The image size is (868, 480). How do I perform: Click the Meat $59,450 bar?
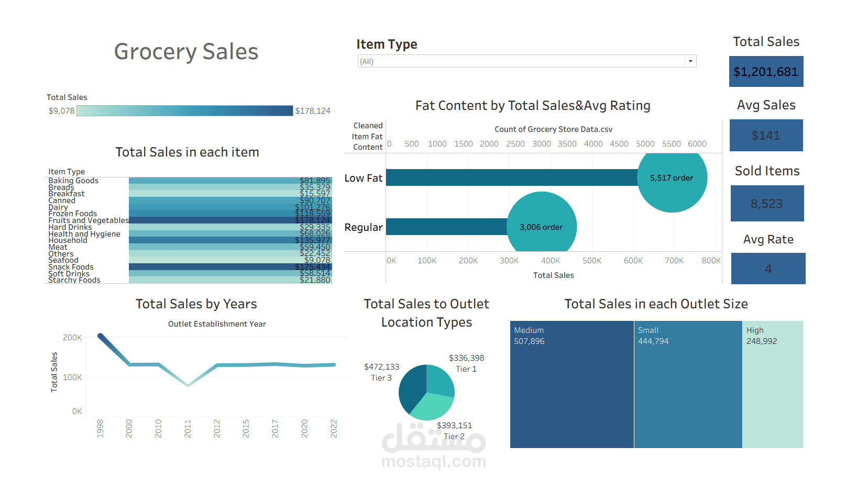(x=230, y=247)
